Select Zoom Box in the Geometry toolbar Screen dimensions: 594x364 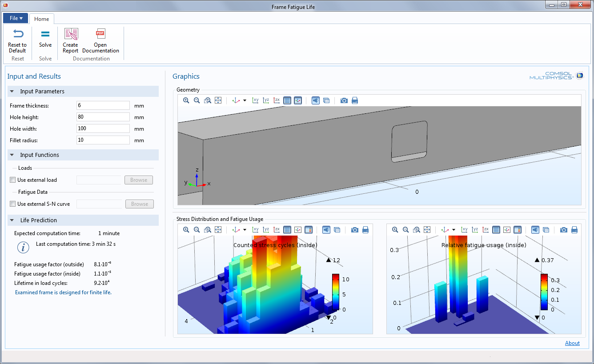pyautogui.click(x=208, y=100)
